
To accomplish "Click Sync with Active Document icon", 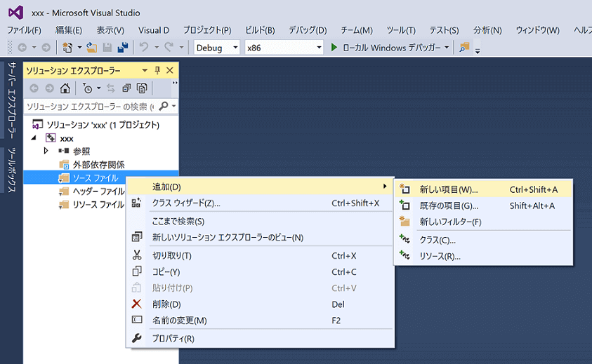I will (111, 88).
